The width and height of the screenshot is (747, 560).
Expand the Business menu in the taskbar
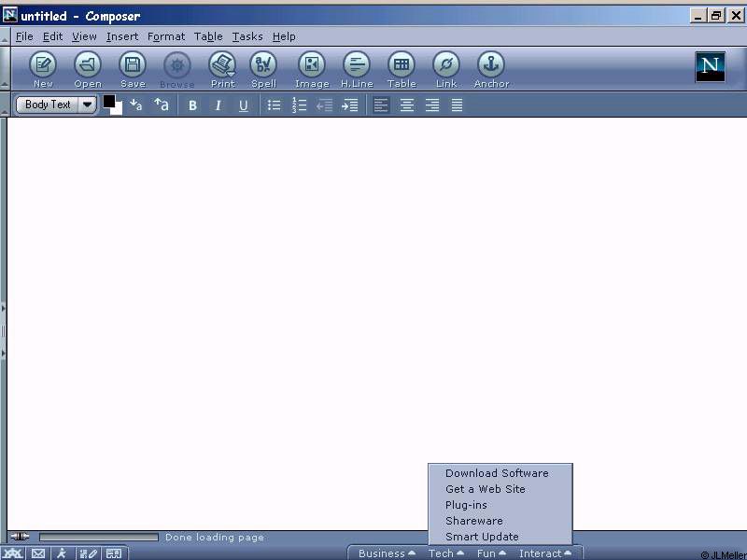pos(387,553)
